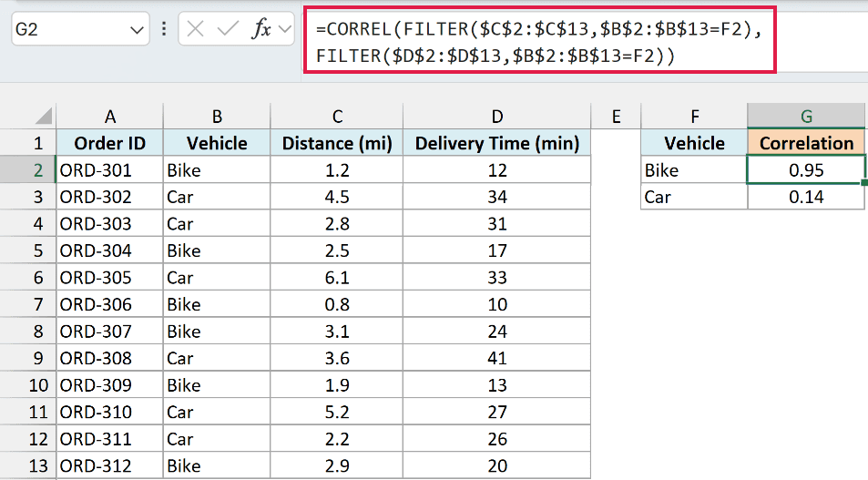Click the Order ID header cell

[109, 143]
